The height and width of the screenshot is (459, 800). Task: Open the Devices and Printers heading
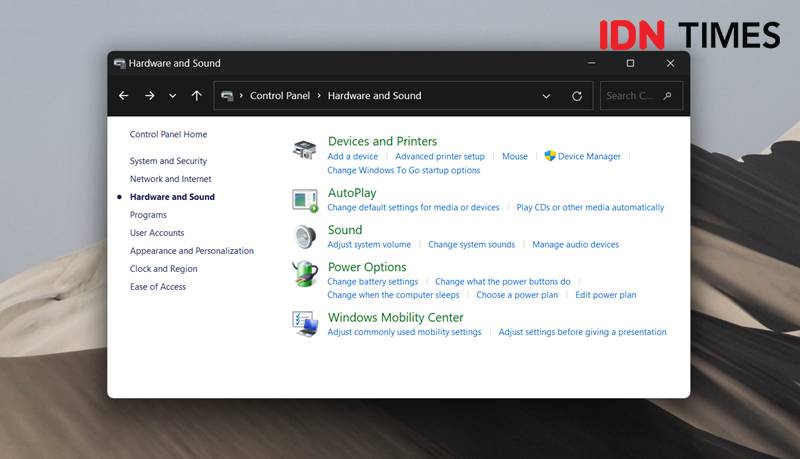pos(383,141)
